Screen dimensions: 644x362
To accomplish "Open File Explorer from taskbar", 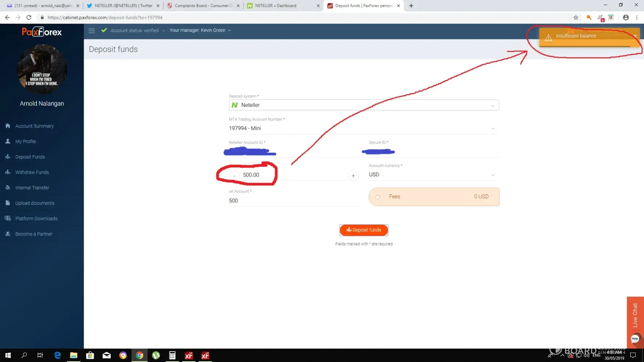I will (x=74, y=355).
